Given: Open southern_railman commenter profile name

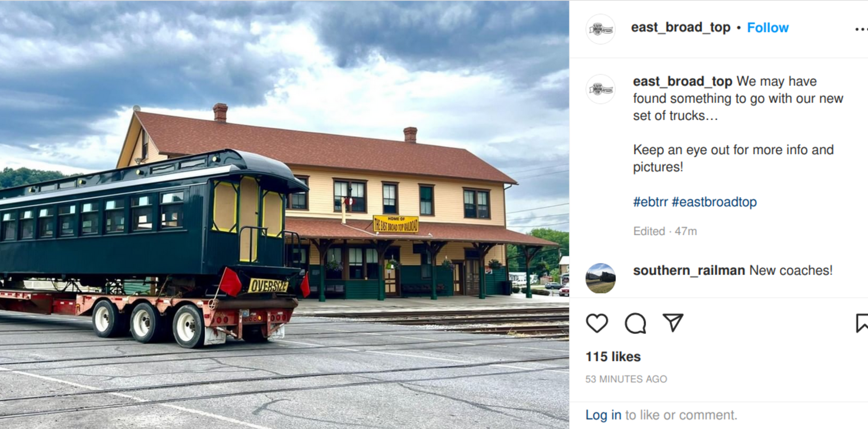Looking at the screenshot, I should [x=689, y=270].
